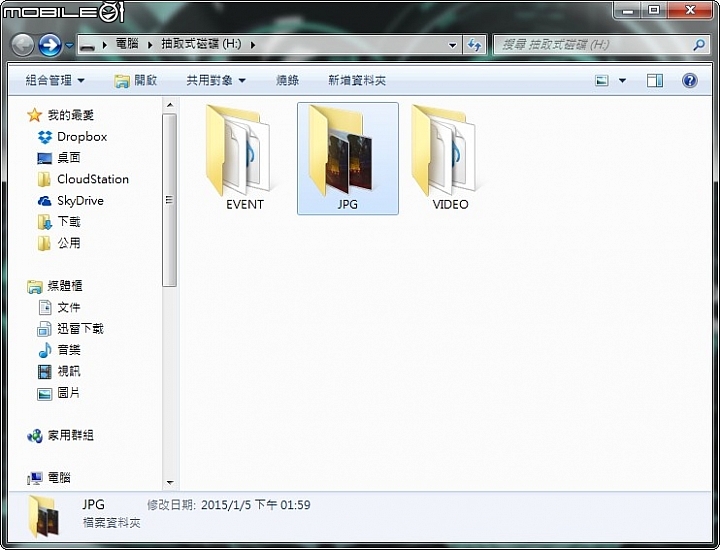Viewport: 720px width, 550px height.
Task: Click the VIDEO folder name label
Action: pos(450,205)
